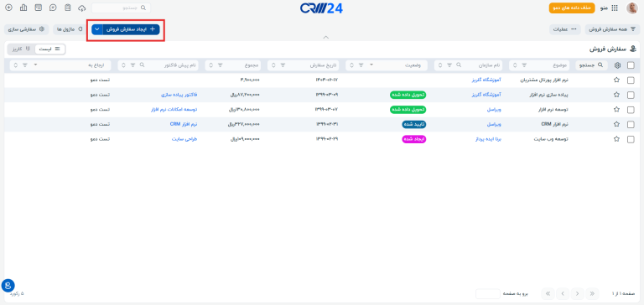Screen dimensions: 644x305
Task: Check the select-all rows checkbox in header
Action: click(631, 65)
